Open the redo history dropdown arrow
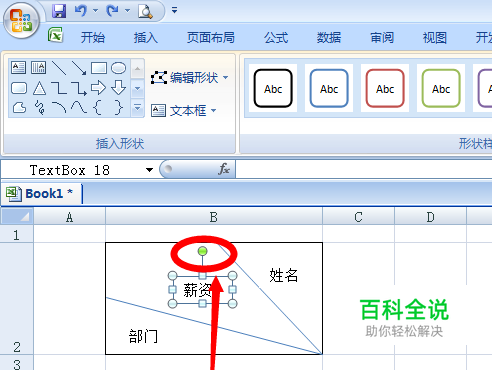 click(x=127, y=11)
